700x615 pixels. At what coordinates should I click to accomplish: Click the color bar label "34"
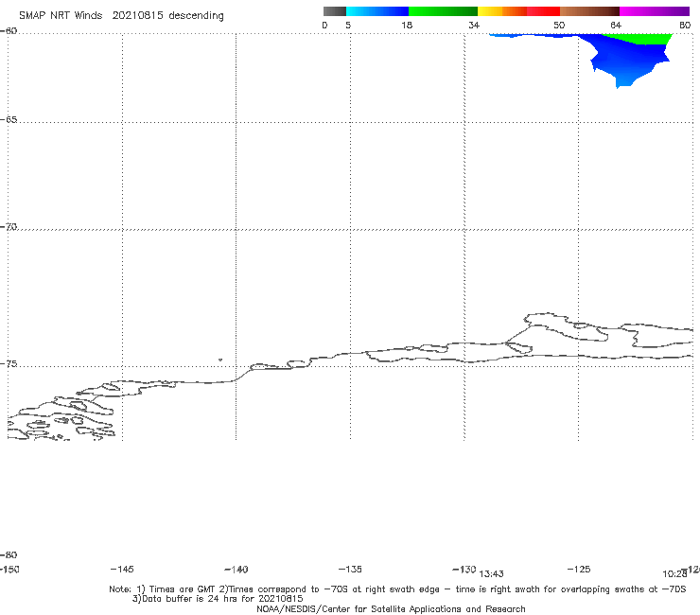tap(474, 25)
